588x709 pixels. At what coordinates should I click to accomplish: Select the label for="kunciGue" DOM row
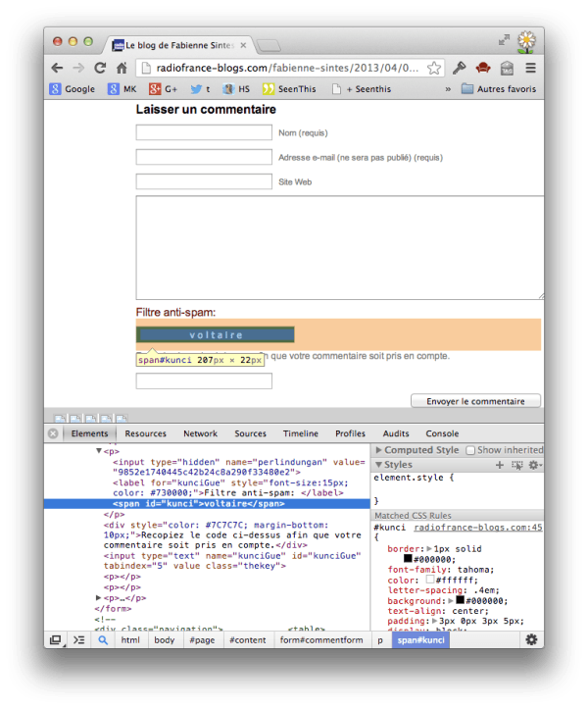click(x=230, y=488)
